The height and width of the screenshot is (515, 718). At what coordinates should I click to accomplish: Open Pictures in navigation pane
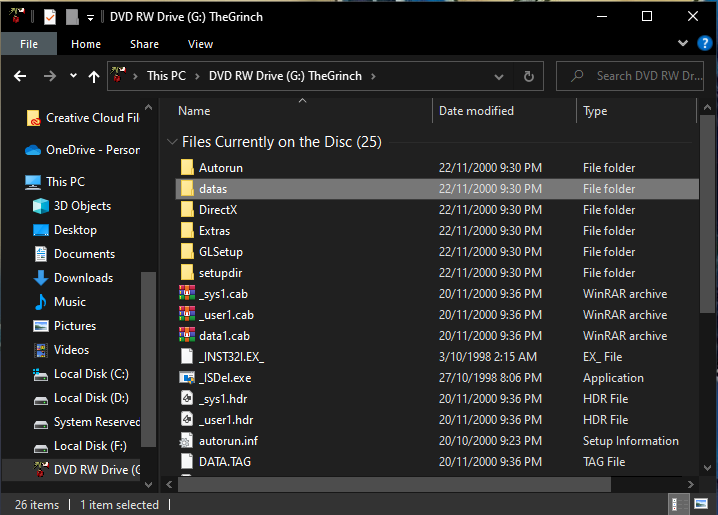coord(65,326)
